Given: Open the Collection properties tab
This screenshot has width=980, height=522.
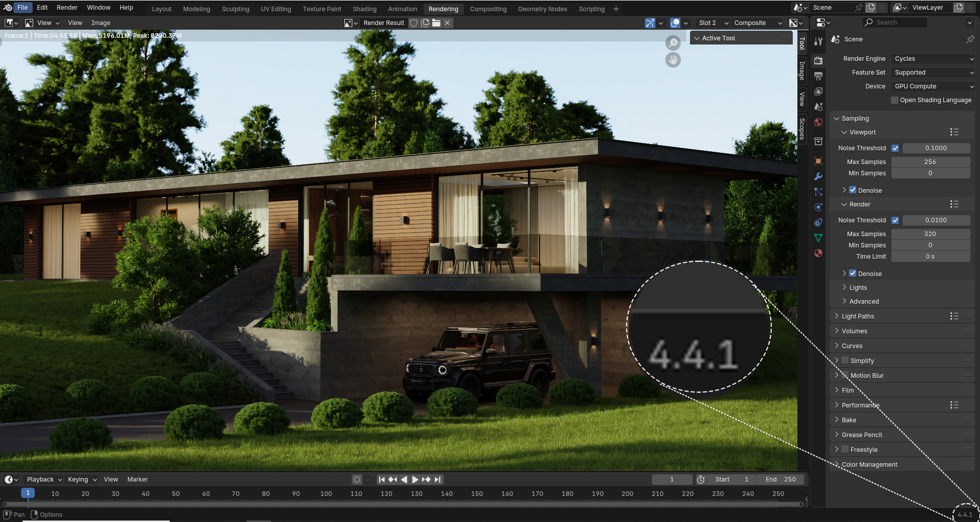Looking at the screenshot, I should pyautogui.click(x=818, y=141).
